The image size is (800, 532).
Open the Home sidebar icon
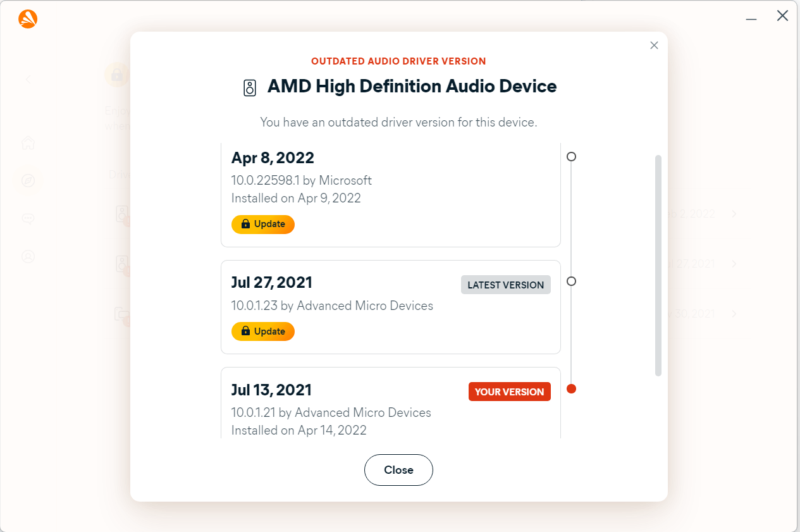(28, 142)
